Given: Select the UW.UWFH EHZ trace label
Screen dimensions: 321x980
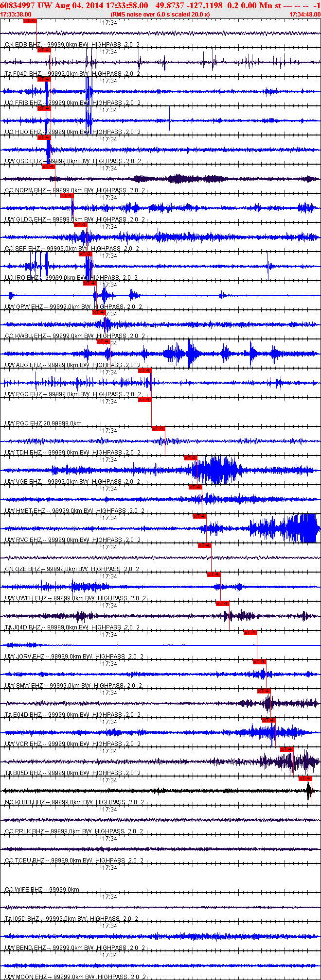Looking at the screenshot, I should (x=75, y=598).
